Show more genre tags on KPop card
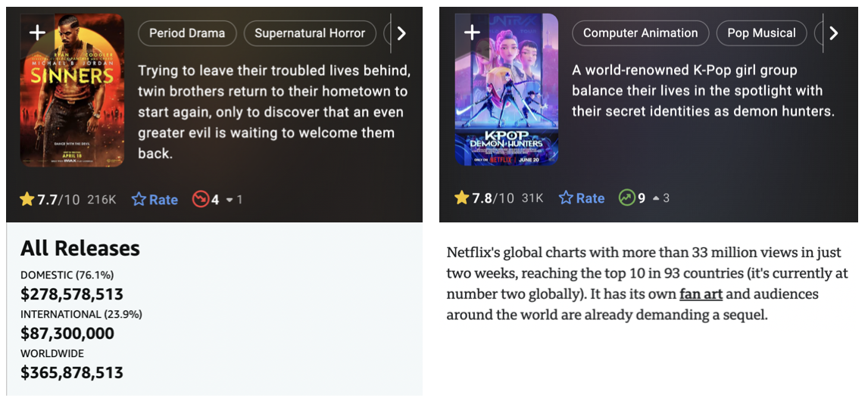868x407 pixels. point(833,33)
